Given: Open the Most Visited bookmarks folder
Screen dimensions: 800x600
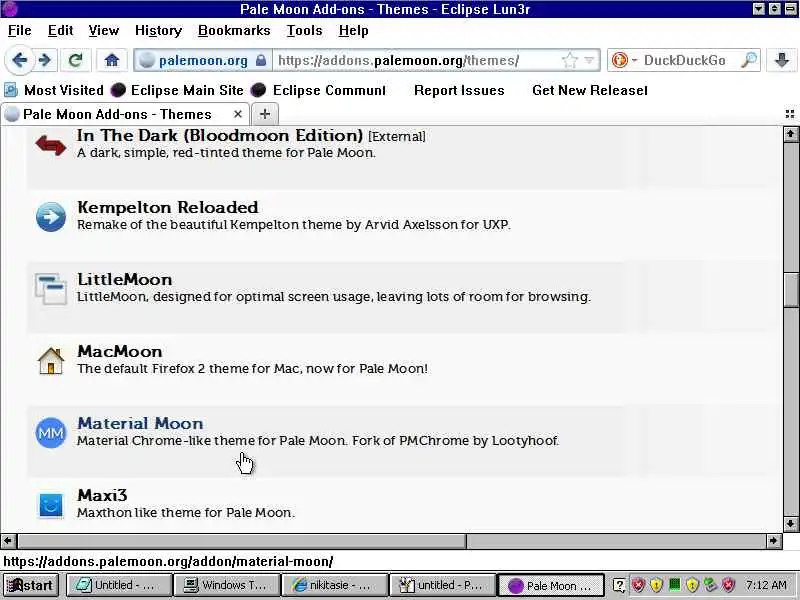Looking at the screenshot, I should point(54,90).
